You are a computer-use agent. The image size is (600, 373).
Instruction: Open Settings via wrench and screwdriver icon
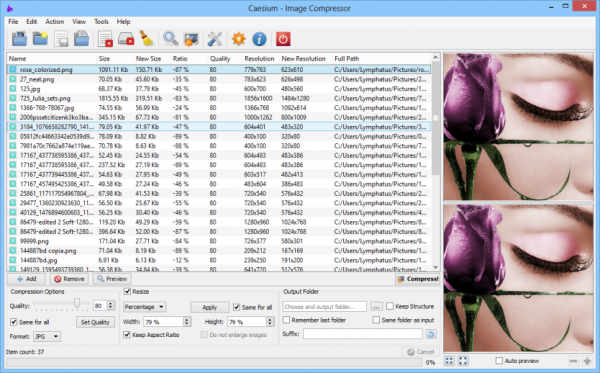point(215,39)
